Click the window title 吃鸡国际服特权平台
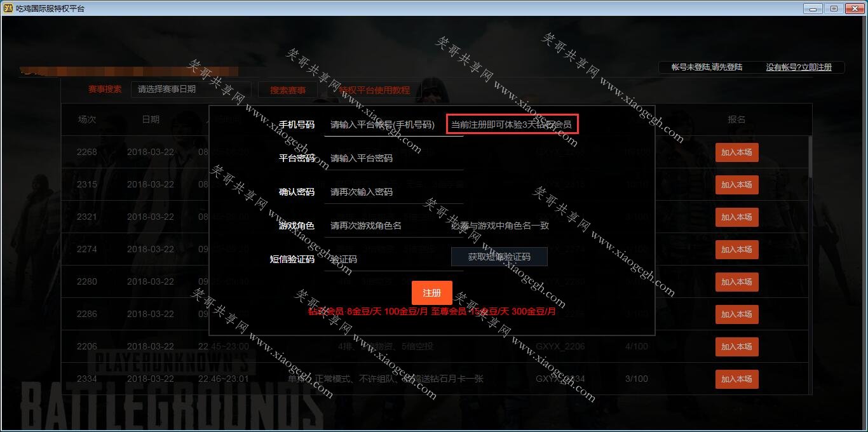Image resolution: width=868 pixels, height=432 pixels. point(50,9)
